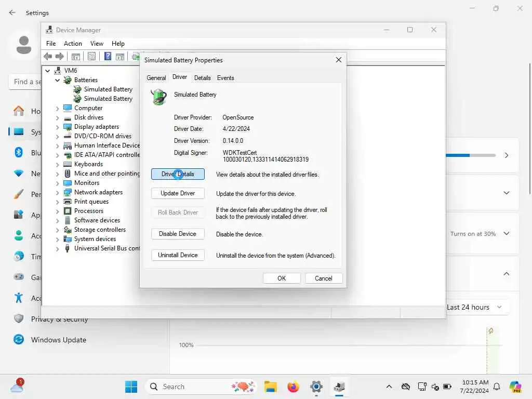This screenshot has height=399, width=532.
Task: Click the Help question mark toolbar icon
Action: pyautogui.click(x=108, y=56)
